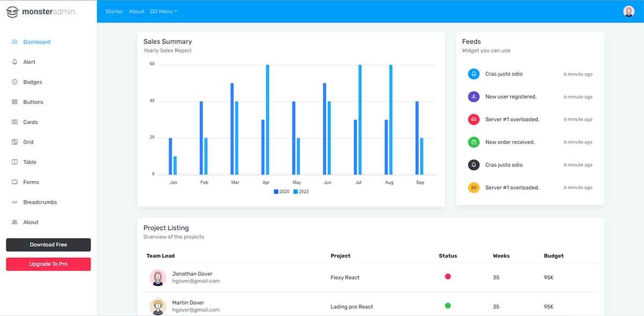
Task: Select the Table icon in the sidebar
Action: (14, 162)
